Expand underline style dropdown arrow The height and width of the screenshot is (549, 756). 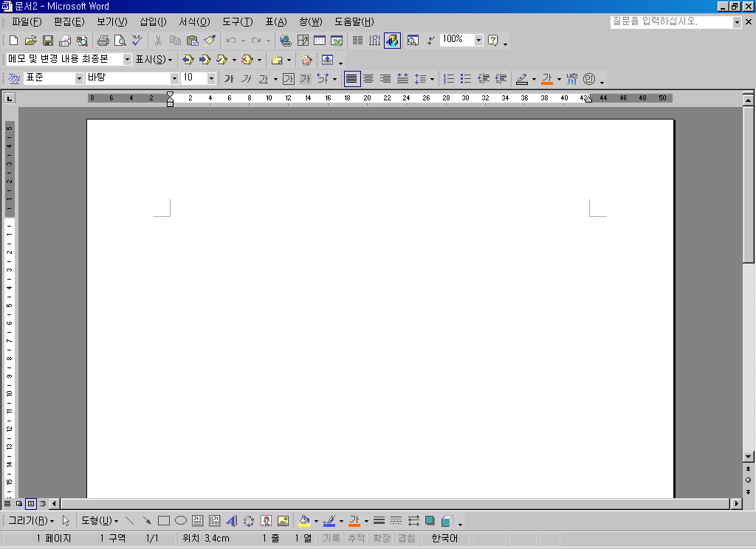pos(276,78)
